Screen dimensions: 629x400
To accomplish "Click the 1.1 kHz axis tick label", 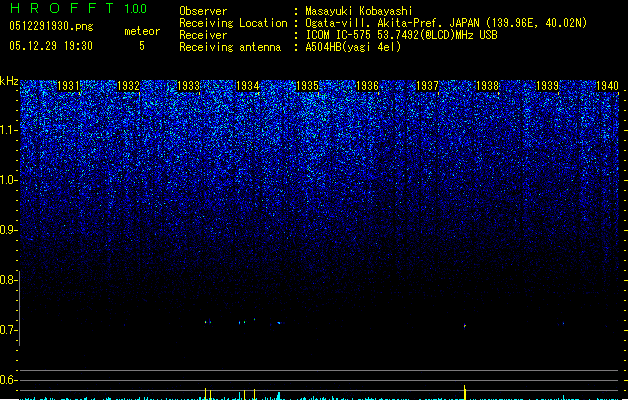I will click(8, 130).
